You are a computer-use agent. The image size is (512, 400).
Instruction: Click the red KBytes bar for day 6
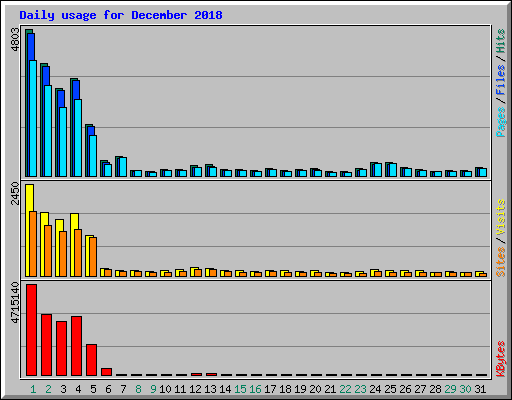(106, 372)
